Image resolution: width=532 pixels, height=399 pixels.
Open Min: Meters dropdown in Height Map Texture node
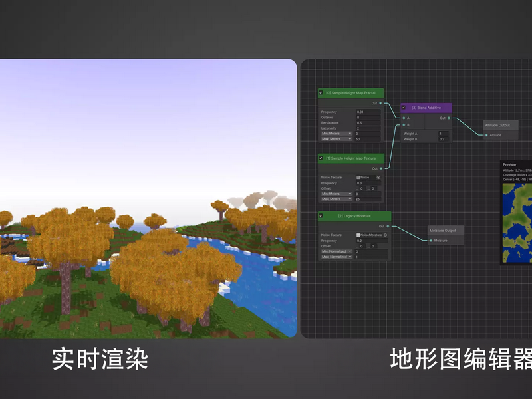[336, 194]
